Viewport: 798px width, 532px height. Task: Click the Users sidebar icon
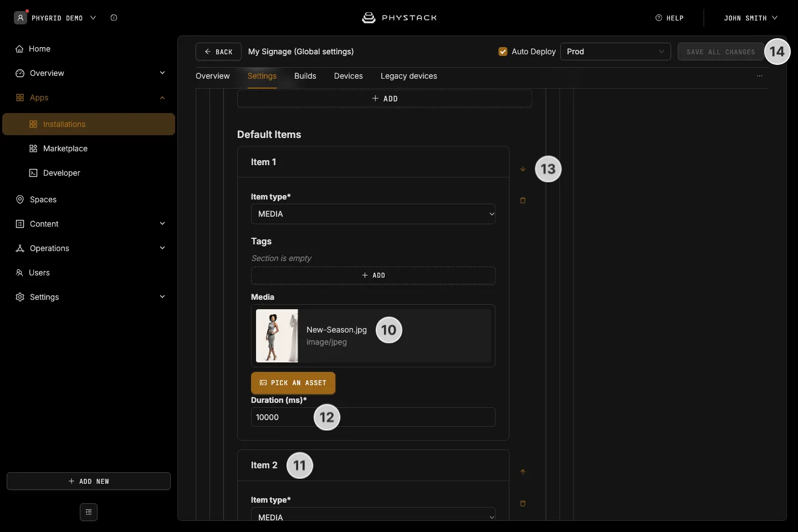(19, 273)
